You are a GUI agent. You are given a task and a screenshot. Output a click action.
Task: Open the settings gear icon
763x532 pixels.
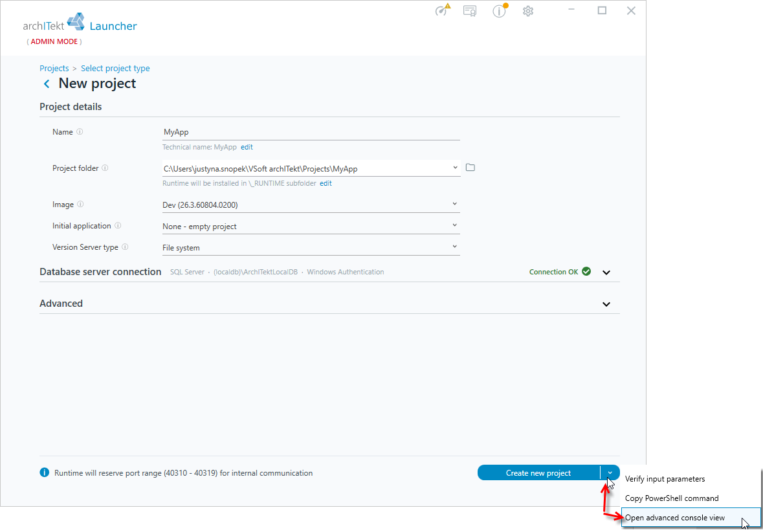coord(528,11)
